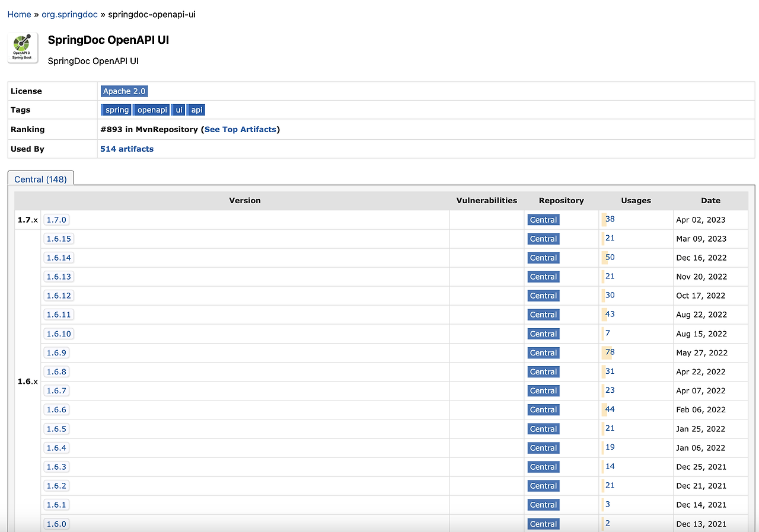Viewport: 759px width, 532px height.
Task: Open the 14 usages link for 1.6.3
Action: coord(610,466)
